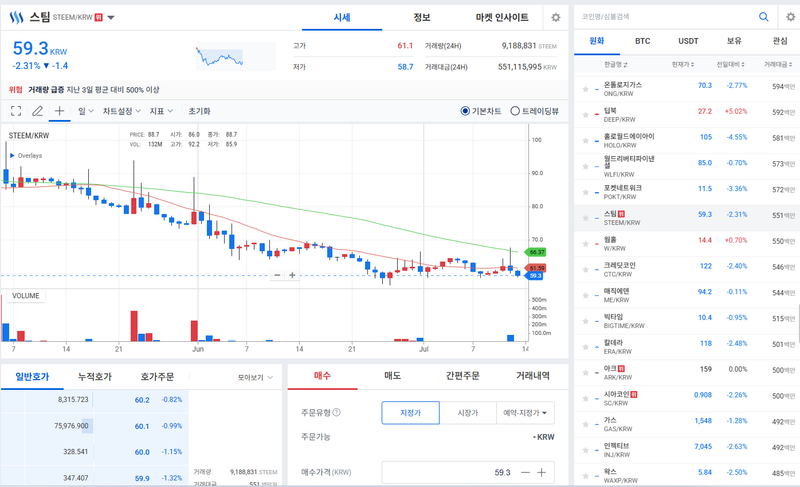Switch to the 정보 tab
800x487 pixels.
(x=421, y=17)
